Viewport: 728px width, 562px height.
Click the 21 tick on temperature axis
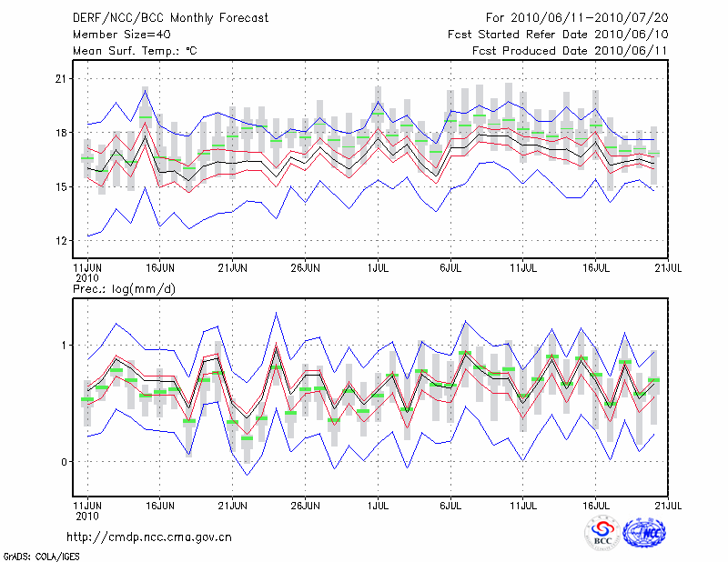[61, 79]
